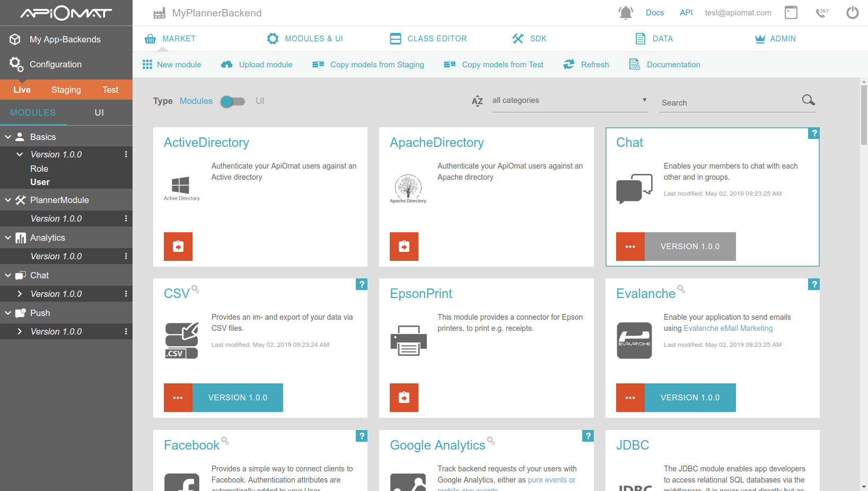Click the AZ sort icon

pos(477,101)
